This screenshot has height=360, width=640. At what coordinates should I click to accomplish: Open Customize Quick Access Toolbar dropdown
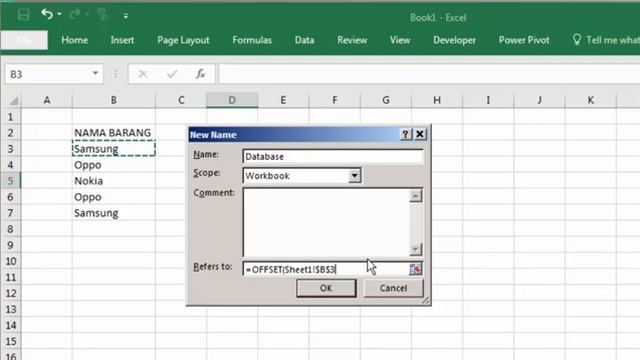tap(126, 16)
